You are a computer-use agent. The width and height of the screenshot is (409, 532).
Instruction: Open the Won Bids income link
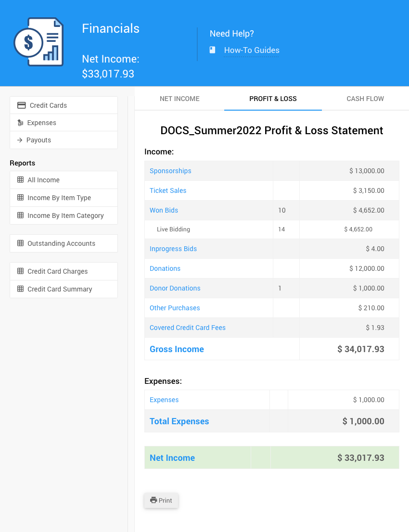(164, 210)
